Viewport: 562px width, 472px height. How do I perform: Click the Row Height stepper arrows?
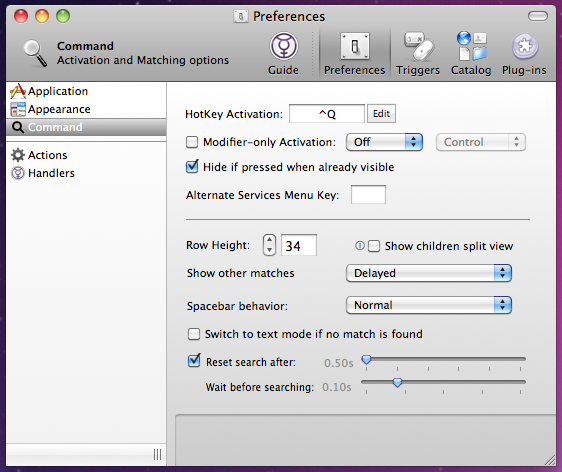pyautogui.click(x=269, y=245)
